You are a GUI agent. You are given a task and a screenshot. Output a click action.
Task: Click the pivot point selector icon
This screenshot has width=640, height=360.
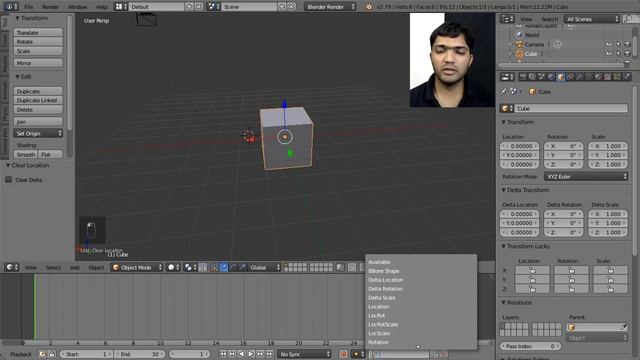191,267
